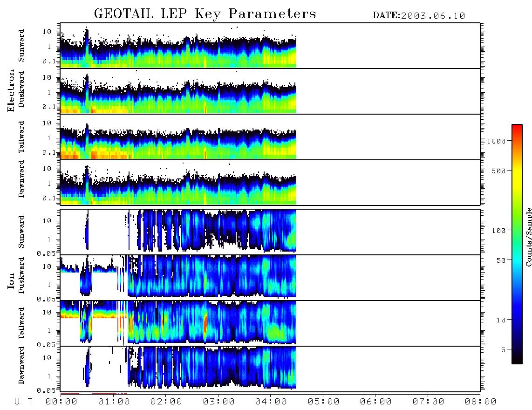
Task: Click the 100 value on the color scale
Action: tap(499, 231)
